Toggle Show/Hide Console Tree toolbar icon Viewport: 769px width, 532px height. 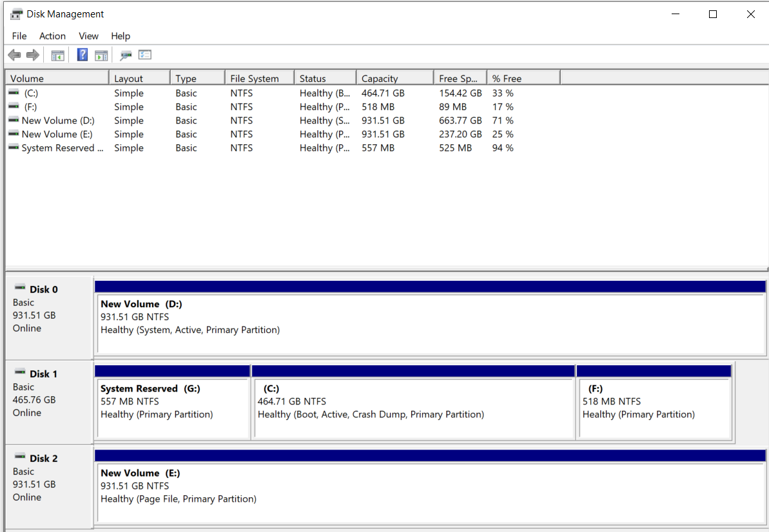point(58,55)
